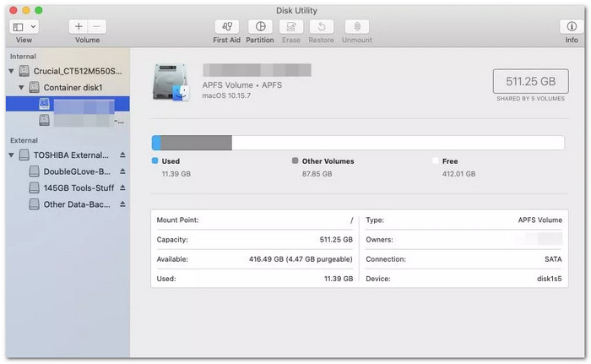The image size is (591, 364).
Task: Click the DoubleGLove-B... label
Action: (78, 171)
